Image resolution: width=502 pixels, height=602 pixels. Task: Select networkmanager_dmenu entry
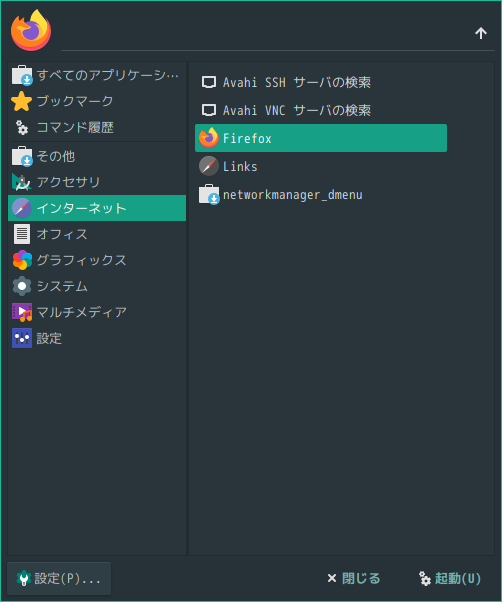coord(321,194)
